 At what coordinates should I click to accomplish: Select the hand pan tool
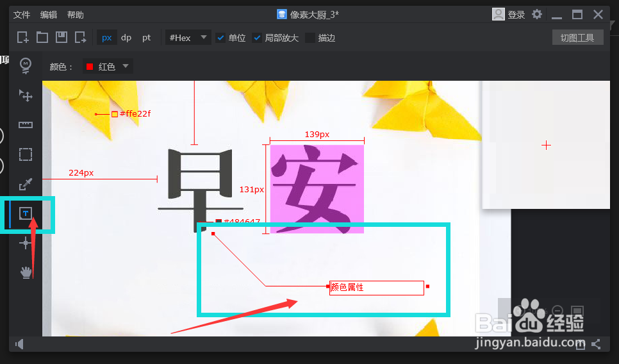pyautogui.click(x=26, y=272)
